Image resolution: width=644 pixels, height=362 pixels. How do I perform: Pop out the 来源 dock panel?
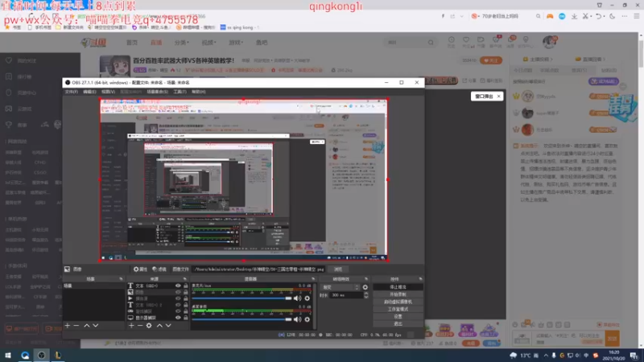(185, 278)
